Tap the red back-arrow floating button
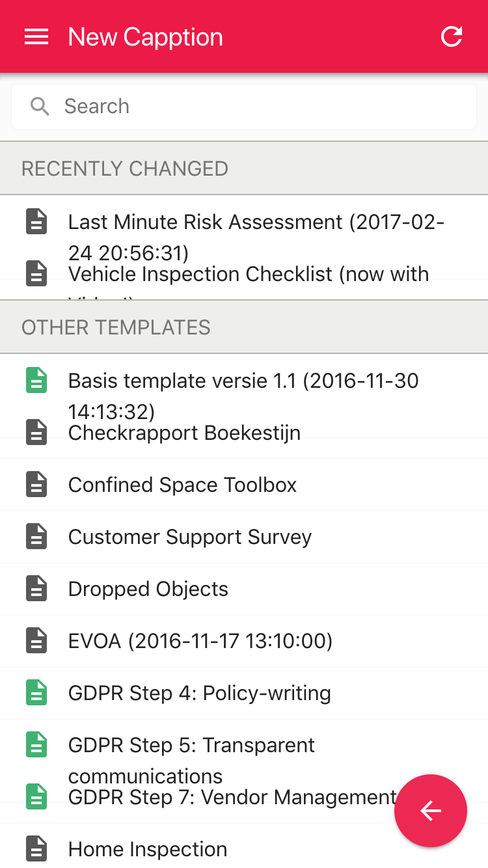The image size is (488, 868). tap(431, 811)
